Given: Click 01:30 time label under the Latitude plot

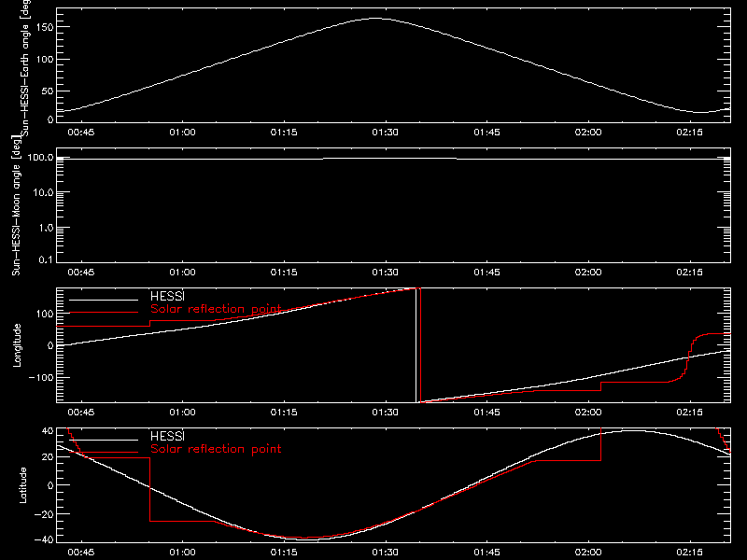Looking at the screenshot, I should point(386,552).
